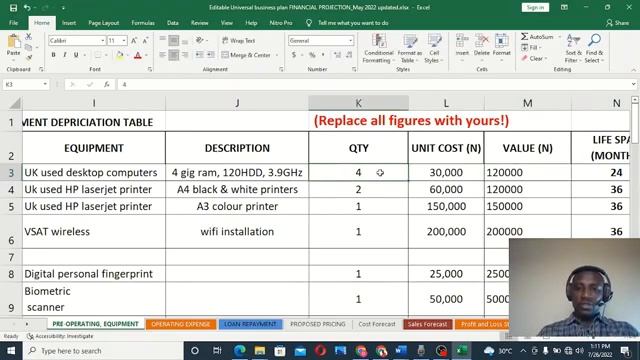Open Sort & Filter menu
The image size is (640, 360).
point(573,49)
